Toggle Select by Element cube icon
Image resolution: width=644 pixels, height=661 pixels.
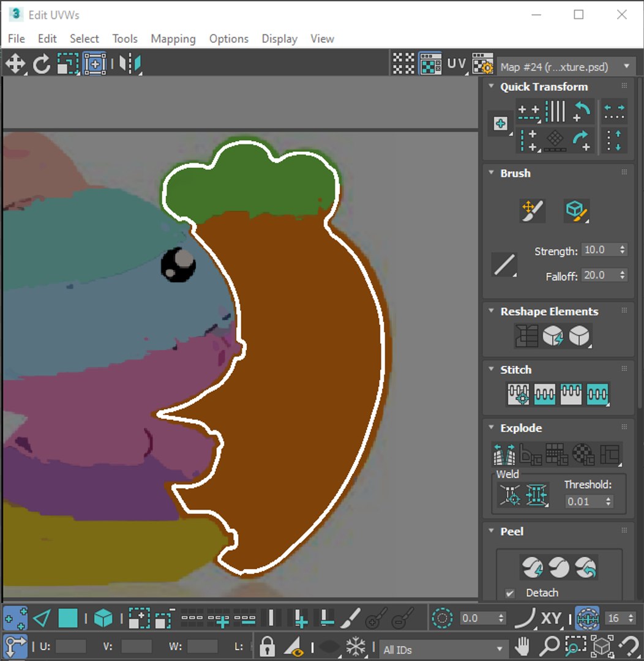point(103,618)
